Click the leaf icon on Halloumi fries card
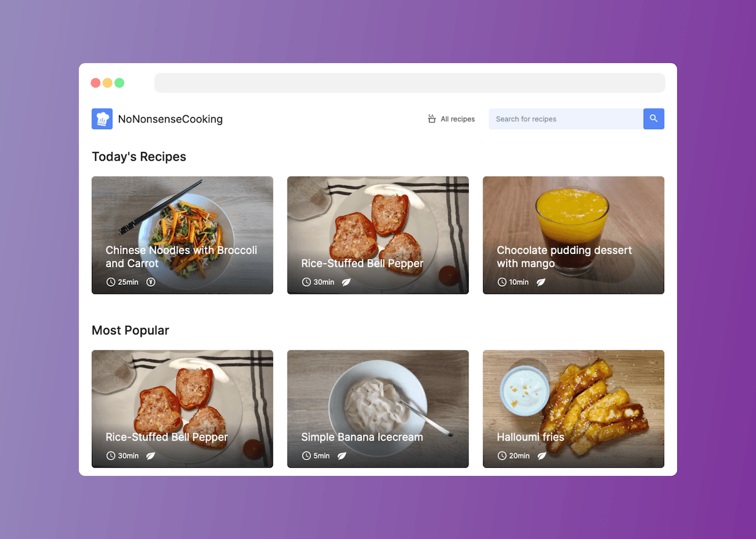 (542, 456)
